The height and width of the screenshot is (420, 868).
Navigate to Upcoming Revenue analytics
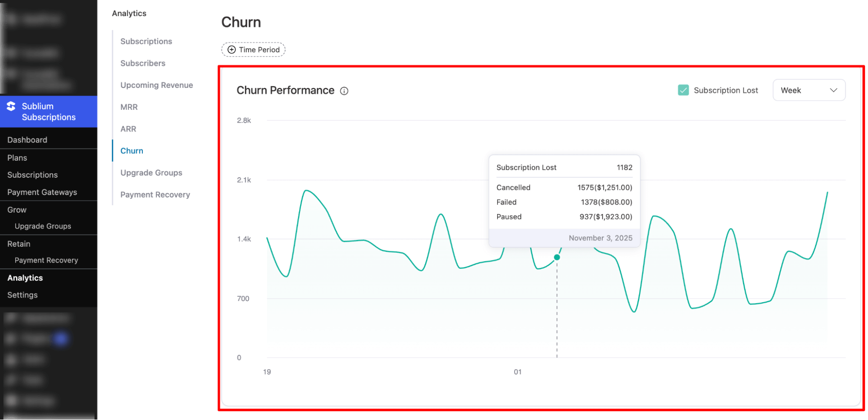point(156,85)
